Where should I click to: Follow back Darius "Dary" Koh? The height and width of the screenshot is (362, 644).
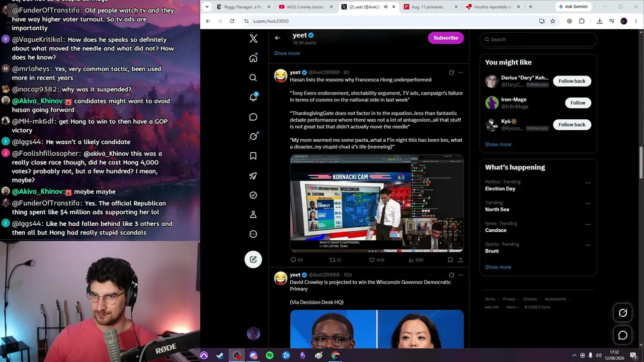point(572,81)
